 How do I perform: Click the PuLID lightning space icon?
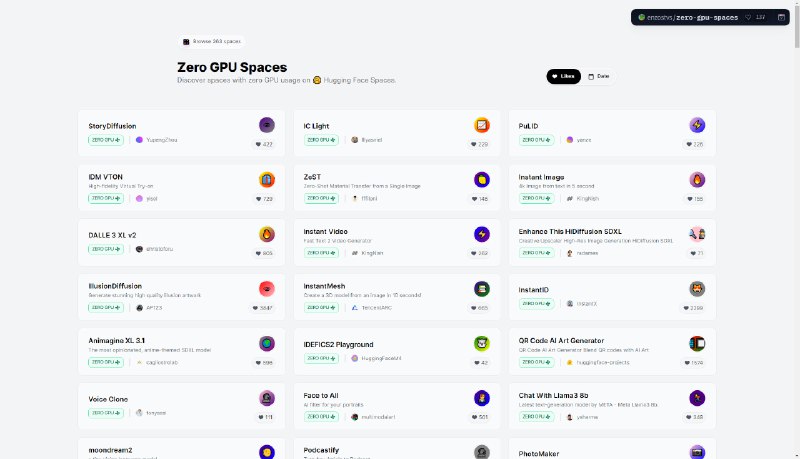(697, 125)
